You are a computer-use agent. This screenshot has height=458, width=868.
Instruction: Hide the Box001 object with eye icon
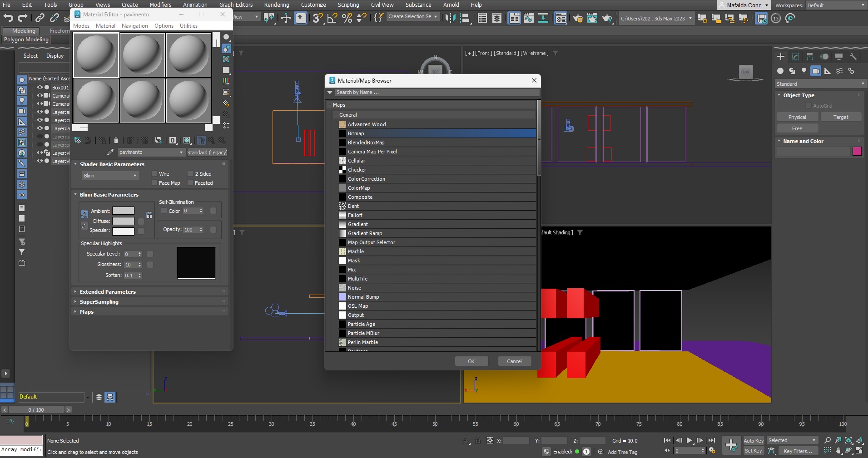[x=40, y=88]
